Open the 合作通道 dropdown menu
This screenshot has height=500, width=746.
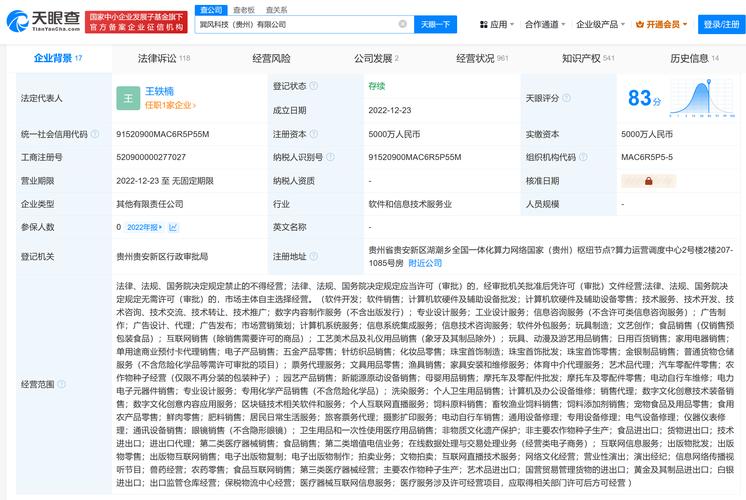[x=545, y=24]
